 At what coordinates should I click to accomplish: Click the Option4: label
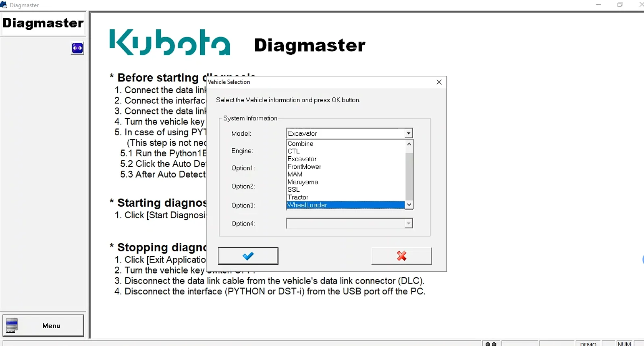click(x=243, y=224)
